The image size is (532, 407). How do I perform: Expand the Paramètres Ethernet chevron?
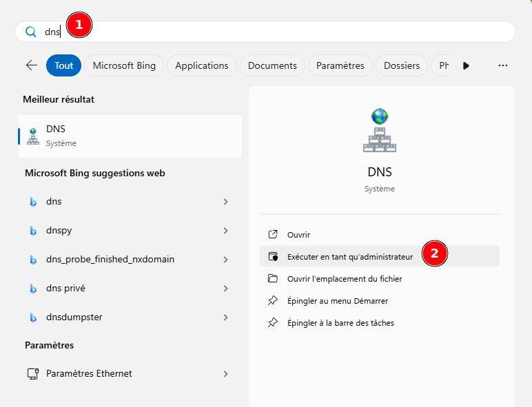(x=225, y=374)
